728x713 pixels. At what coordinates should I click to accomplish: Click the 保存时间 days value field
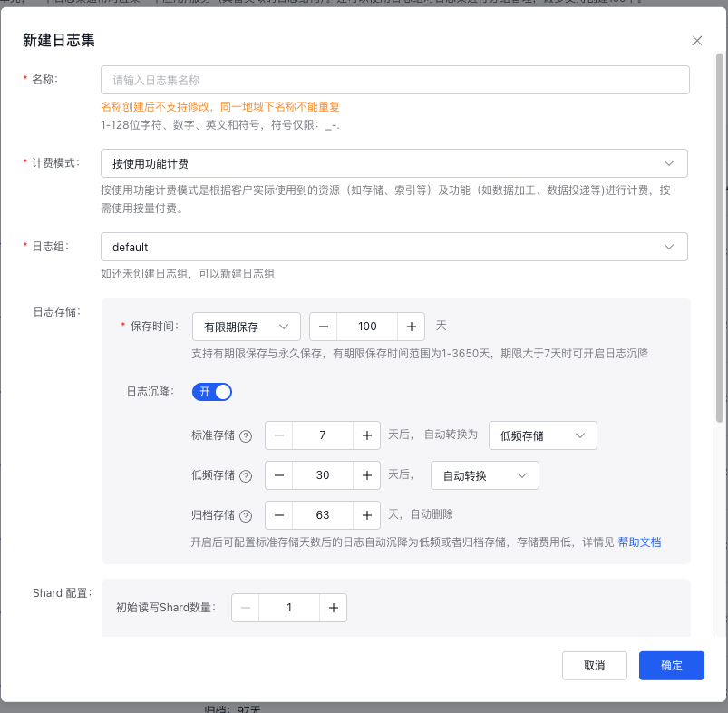pyautogui.click(x=367, y=327)
